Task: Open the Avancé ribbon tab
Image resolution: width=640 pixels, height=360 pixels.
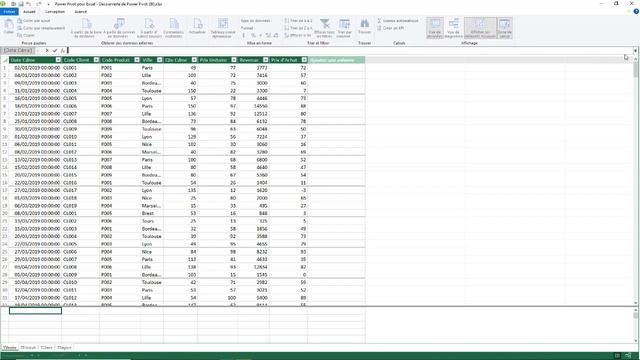Action: (80, 12)
